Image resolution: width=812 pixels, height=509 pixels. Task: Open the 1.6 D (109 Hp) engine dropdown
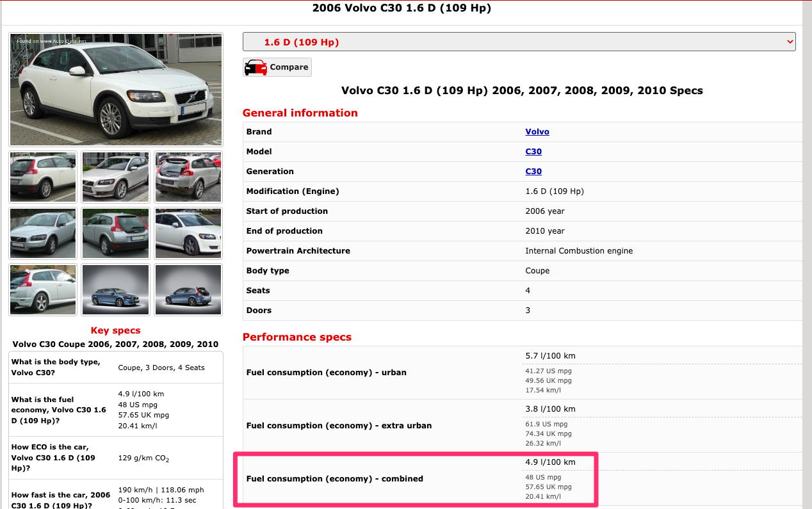pos(519,42)
